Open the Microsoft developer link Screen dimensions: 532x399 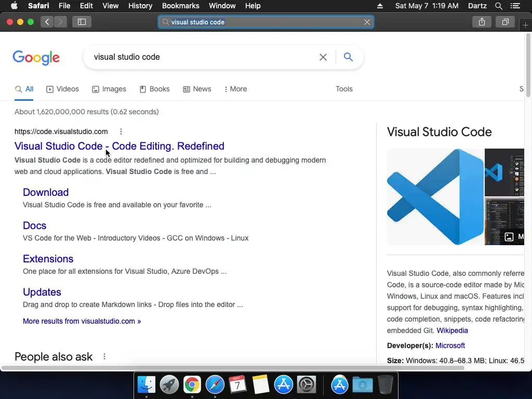(x=450, y=345)
